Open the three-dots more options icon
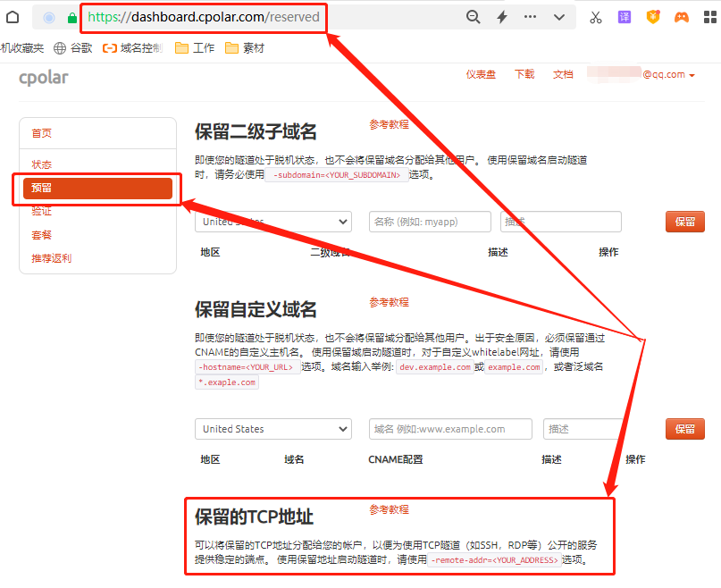721x588 pixels. pyautogui.click(x=531, y=17)
